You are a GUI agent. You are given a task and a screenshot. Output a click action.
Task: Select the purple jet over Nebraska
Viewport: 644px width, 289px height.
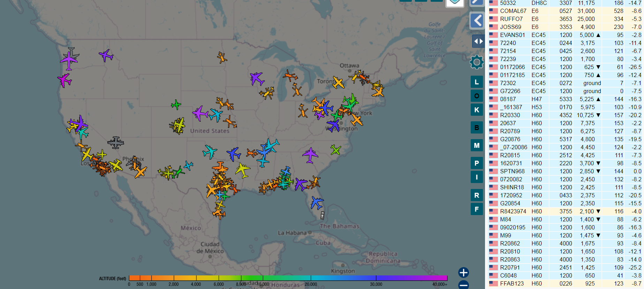(200, 113)
